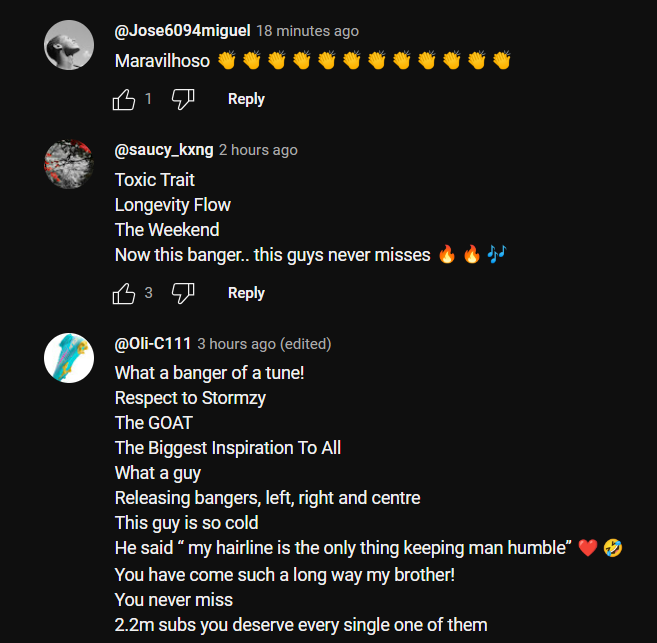Click the "Longevity Flow" comment line
657x643 pixels.
point(173,205)
